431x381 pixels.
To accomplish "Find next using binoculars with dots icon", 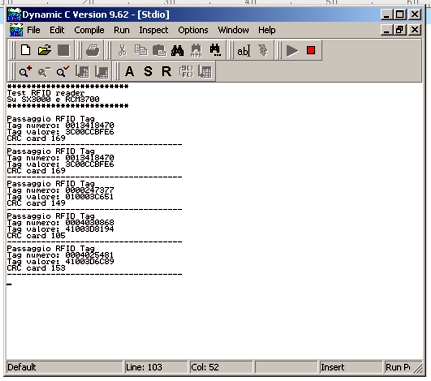I will tap(215, 50).
